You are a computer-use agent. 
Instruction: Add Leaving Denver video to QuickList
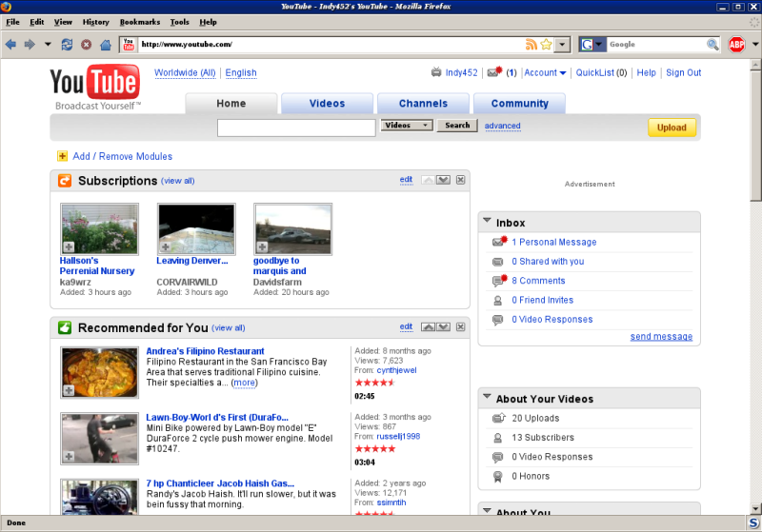pyautogui.click(x=166, y=246)
